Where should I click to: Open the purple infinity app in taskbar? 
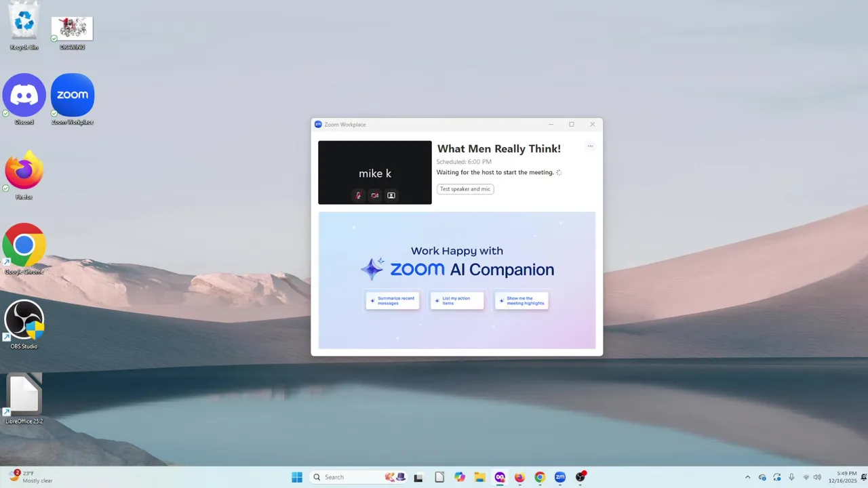coord(500,477)
